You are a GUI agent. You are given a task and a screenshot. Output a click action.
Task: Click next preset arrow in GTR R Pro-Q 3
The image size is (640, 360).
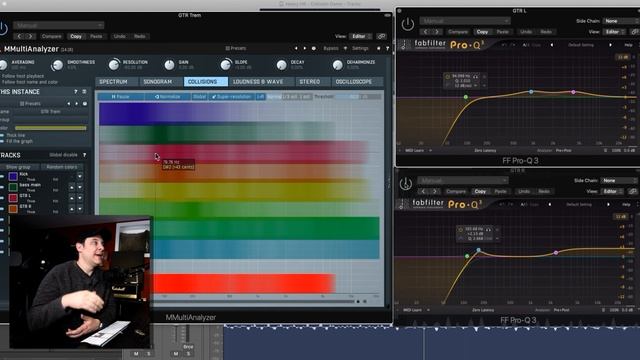click(608, 204)
